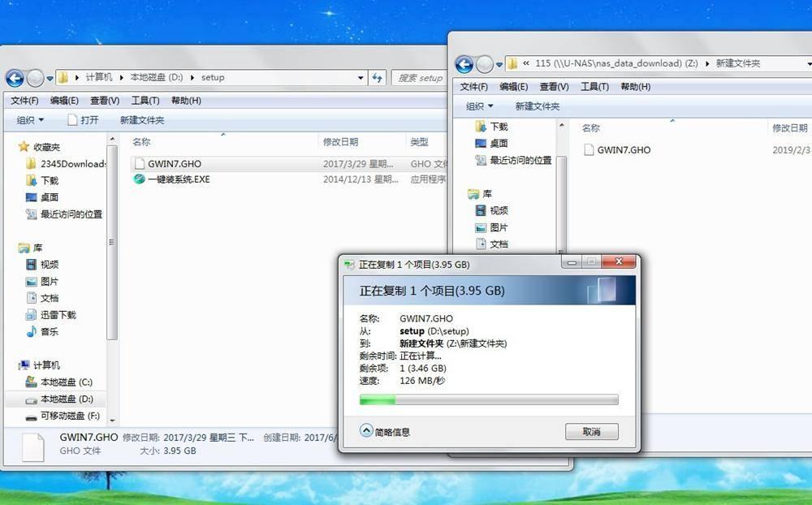Open 视频 library in the right window sidebar

click(494, 209)
